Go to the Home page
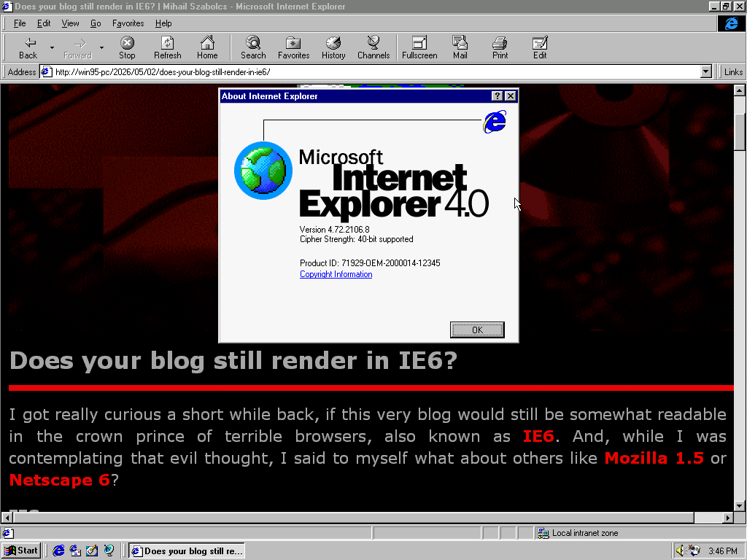This screenshot has width=747, height=560. 207,47
